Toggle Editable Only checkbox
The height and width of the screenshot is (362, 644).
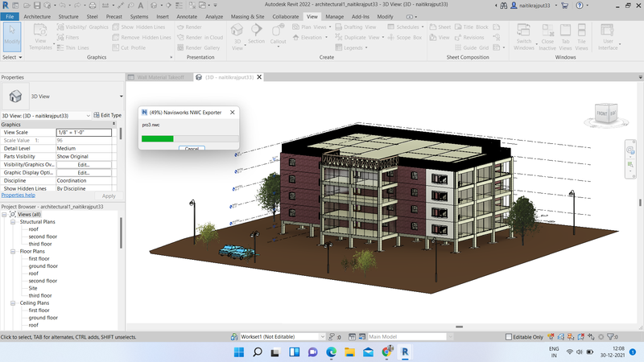pos(509,337)
